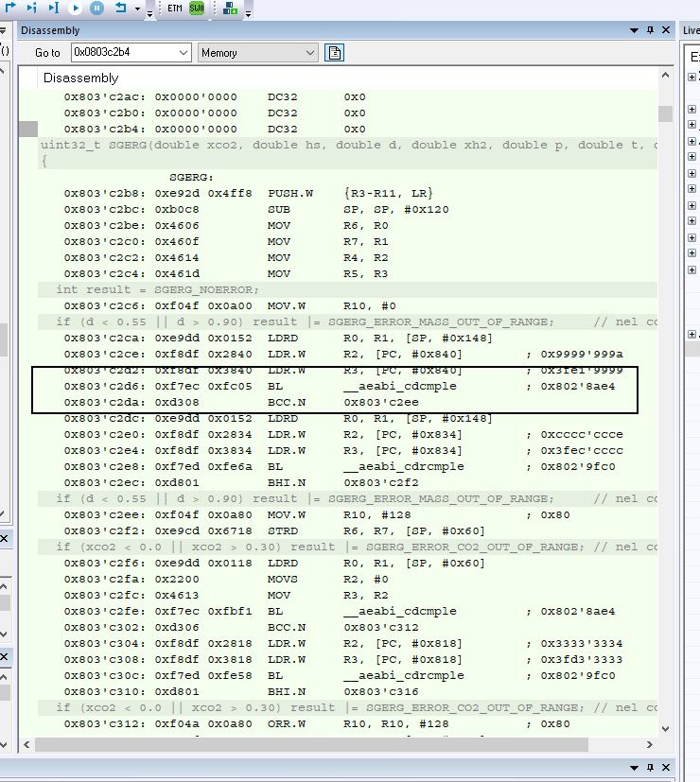Screen dimensions: 700x782
Task: Open the Disassembly panel window-position menu
Action: point(634,30)
